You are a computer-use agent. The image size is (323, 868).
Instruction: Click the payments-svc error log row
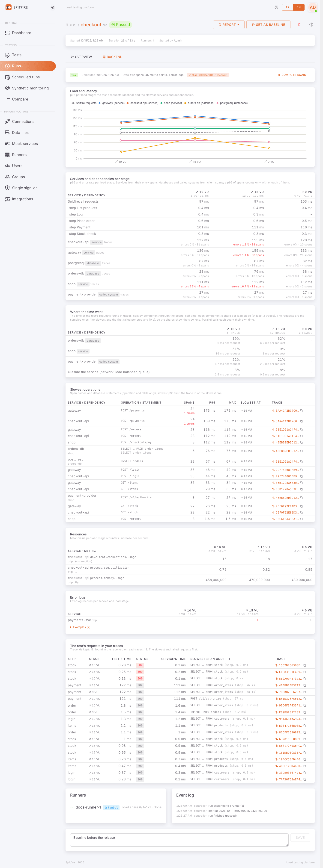point(190,620)
